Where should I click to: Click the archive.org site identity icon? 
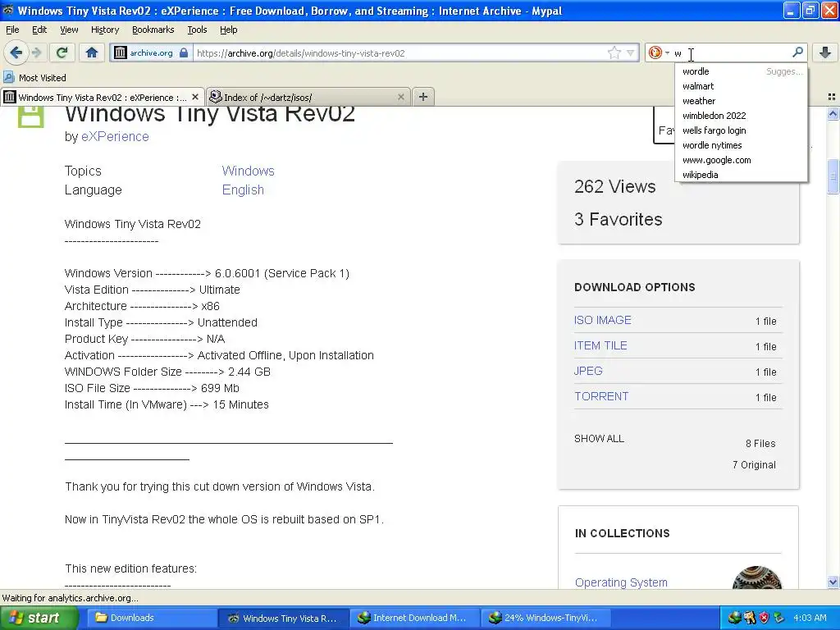coord(121,52)
